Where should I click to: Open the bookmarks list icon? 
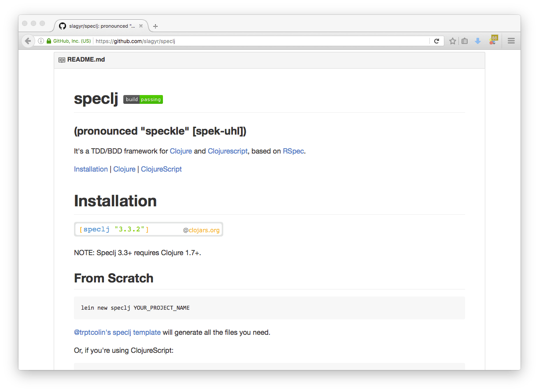(465, 41)
